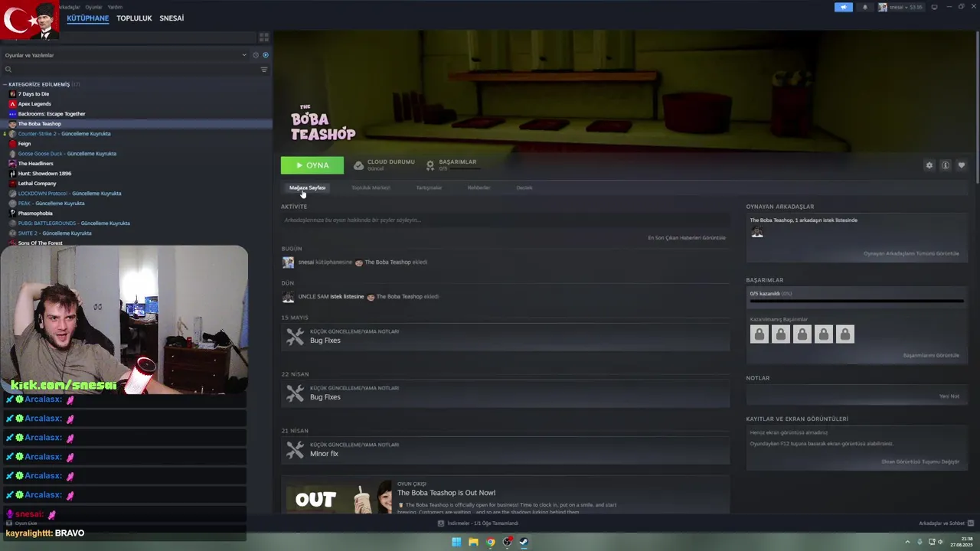Click the achievements progress bar
Viewport: 980px width, 551px height.
856,302
